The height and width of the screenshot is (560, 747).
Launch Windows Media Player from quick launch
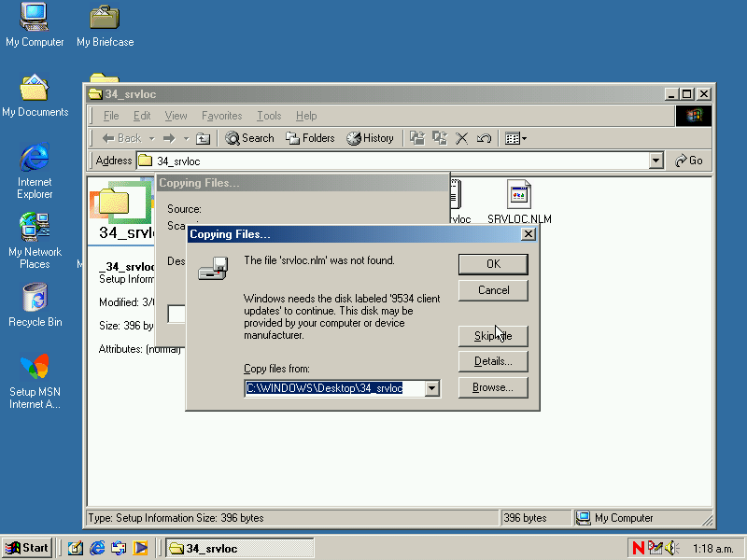(140, 548)
